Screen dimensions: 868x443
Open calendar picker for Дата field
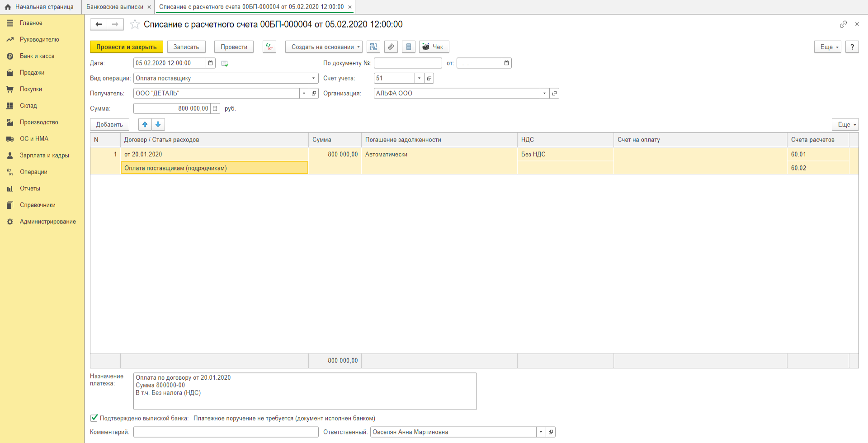[x=211, y=63]
